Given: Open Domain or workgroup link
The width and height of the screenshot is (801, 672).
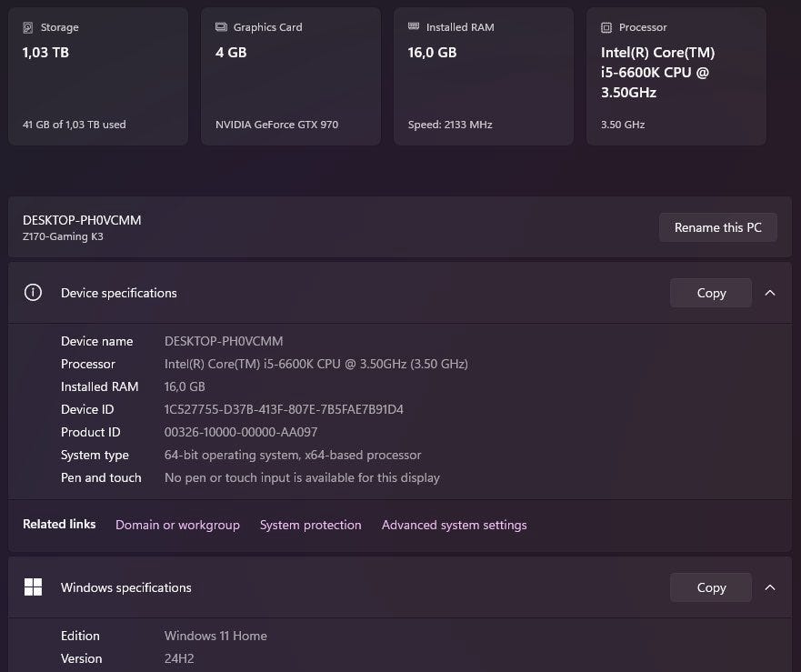Looking at the screenshot, I should tap(177, 525).
